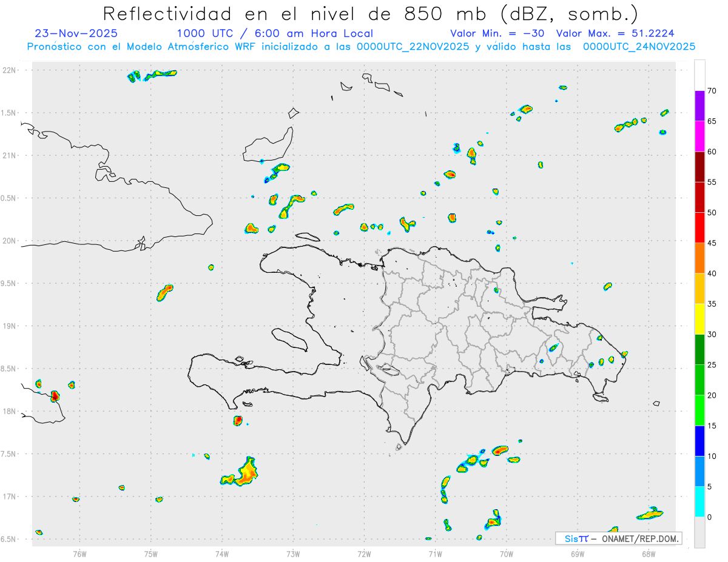Click the longitude axis label "72W"

click(364, 553)
